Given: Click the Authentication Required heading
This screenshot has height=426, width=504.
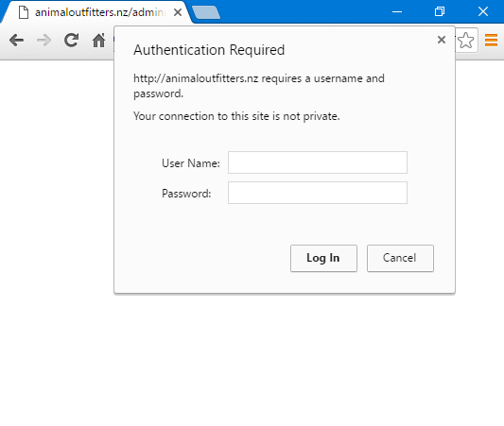Looking at the screenshot, I should (209, 50).
